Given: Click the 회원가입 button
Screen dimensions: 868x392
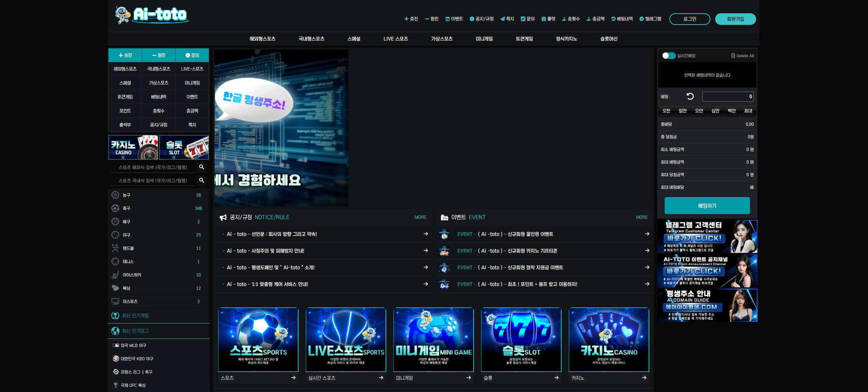Looking at the screenshot, I should point(735,19).
